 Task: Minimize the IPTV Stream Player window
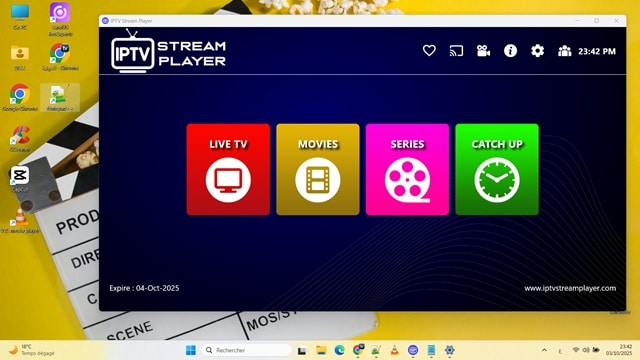point(578,20)
